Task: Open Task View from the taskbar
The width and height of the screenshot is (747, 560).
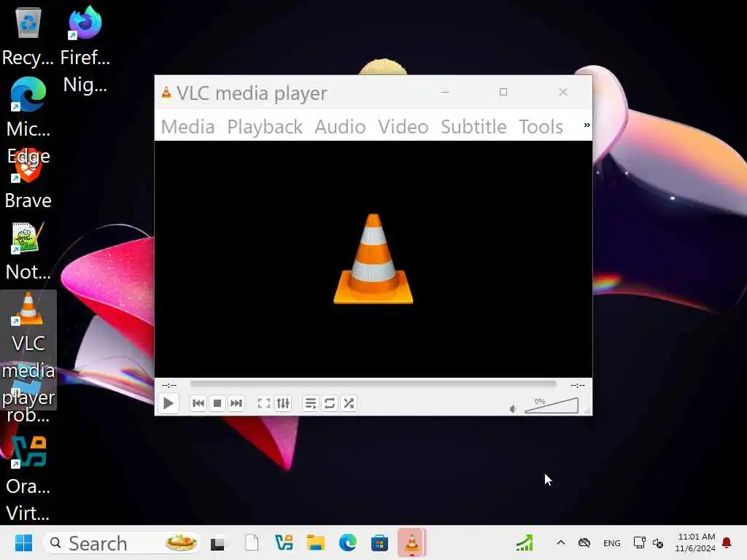Action: click(218, 542)
